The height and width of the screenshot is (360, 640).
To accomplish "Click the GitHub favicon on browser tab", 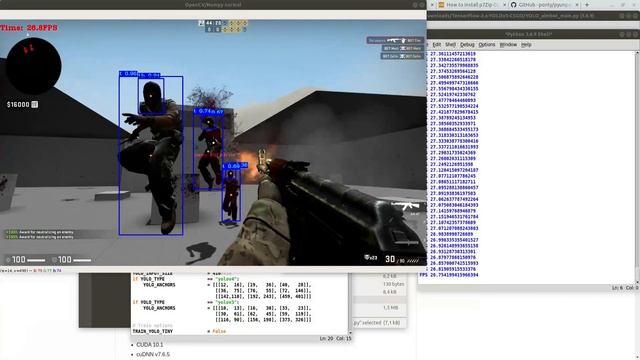I will click(x=513, y=5).
